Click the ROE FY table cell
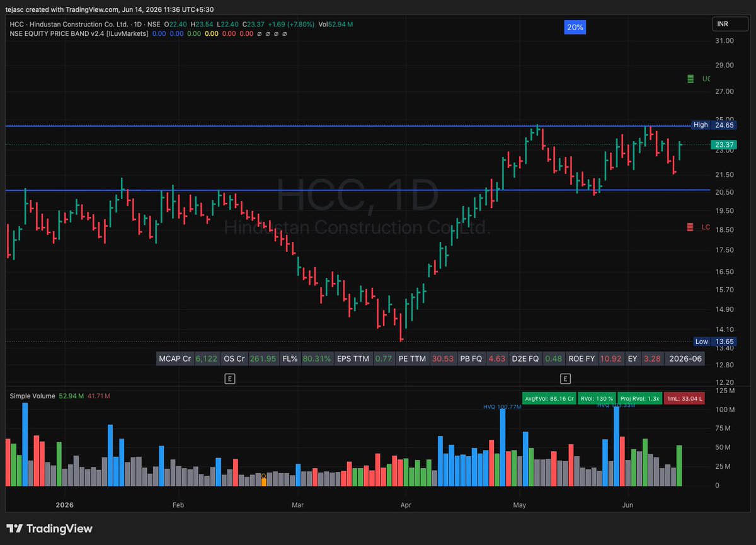This screenshot has width=756, height=545. [583, 359]
